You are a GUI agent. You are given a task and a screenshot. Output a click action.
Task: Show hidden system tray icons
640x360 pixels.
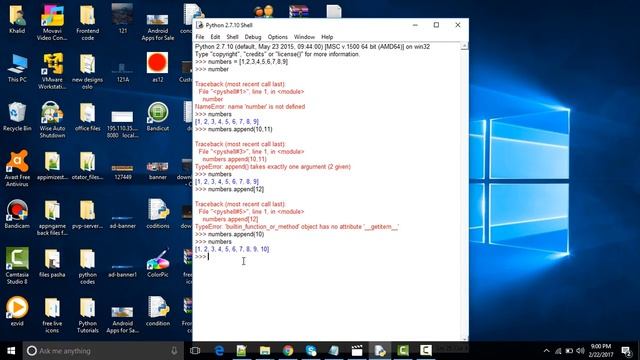pos(547,351)
